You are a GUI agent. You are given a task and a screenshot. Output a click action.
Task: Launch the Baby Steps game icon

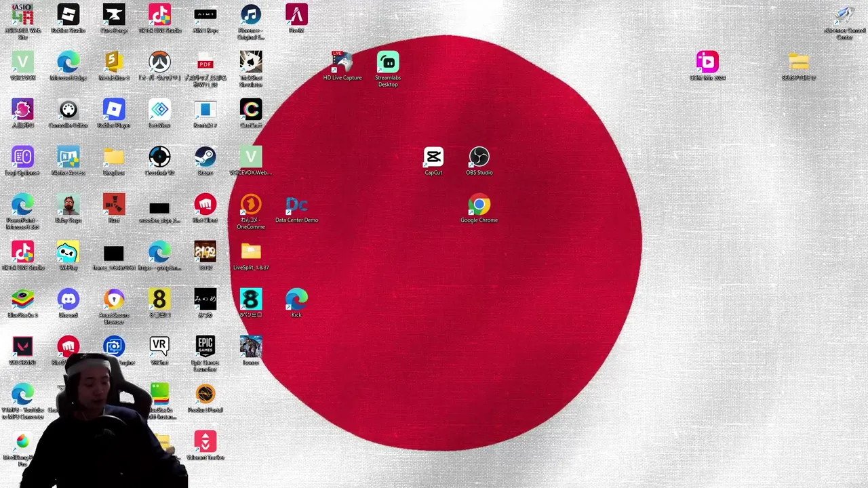[x=68, y=205]
